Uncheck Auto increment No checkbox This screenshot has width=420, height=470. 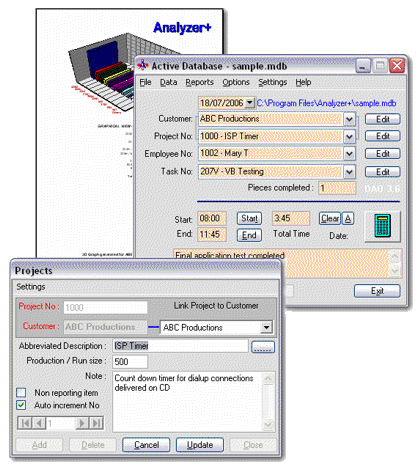pos(21,405)
